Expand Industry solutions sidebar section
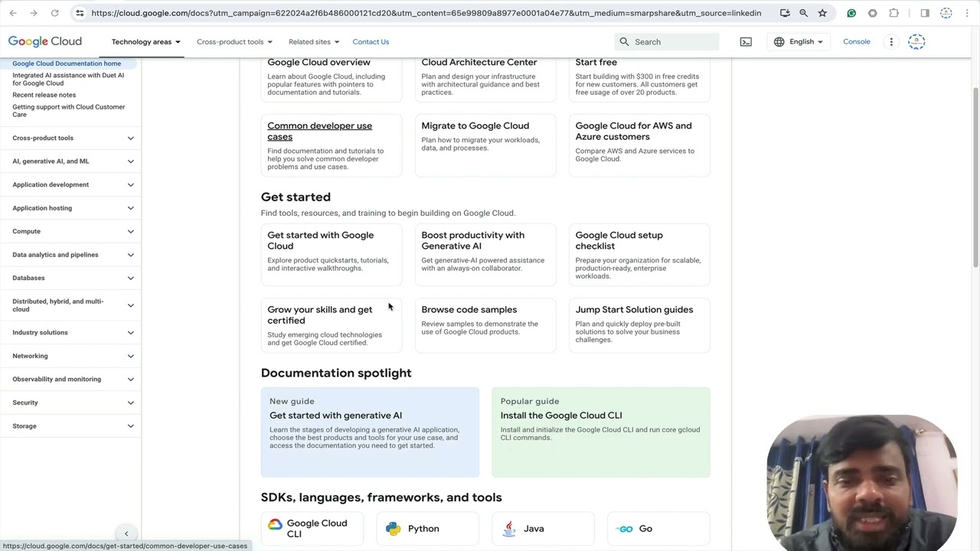This screenshot has height=551, width=980. (70, 333)
